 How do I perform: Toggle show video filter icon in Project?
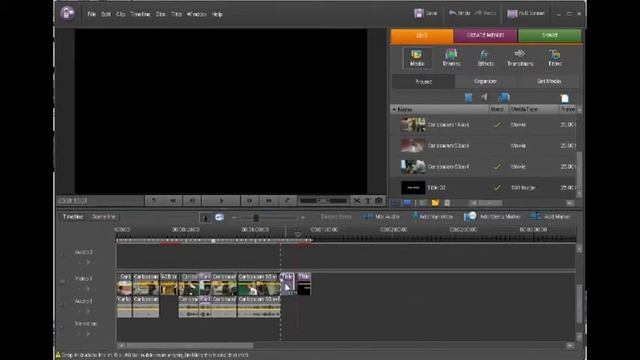click(468, 97)
